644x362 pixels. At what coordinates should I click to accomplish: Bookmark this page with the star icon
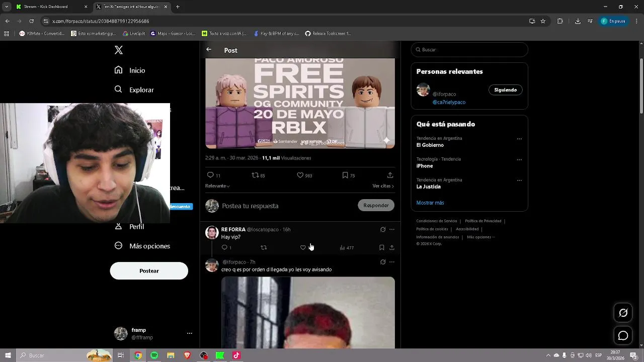pos(543,21)
